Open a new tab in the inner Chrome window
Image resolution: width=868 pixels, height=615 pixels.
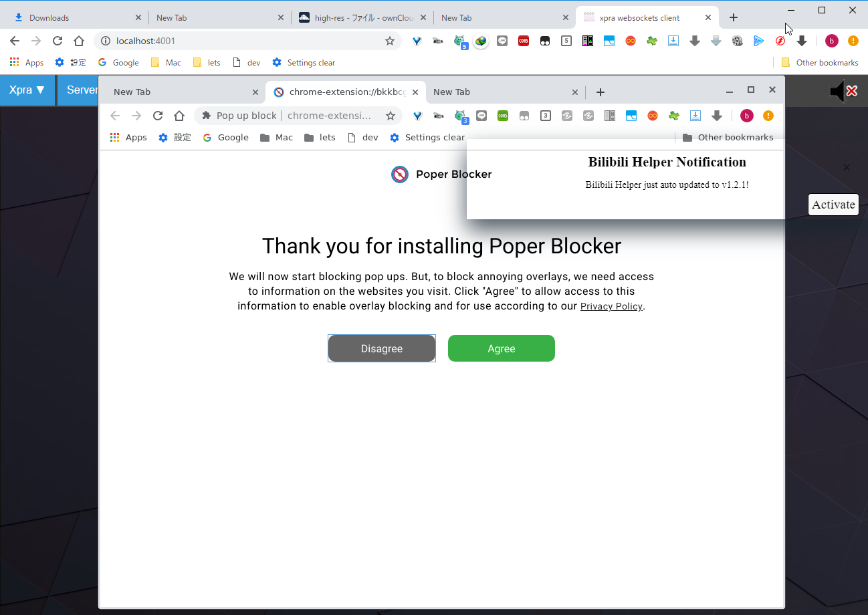601,92
